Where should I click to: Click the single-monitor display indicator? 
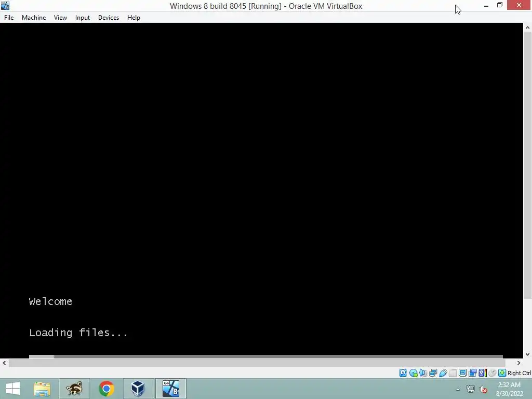tap(462, 373)
